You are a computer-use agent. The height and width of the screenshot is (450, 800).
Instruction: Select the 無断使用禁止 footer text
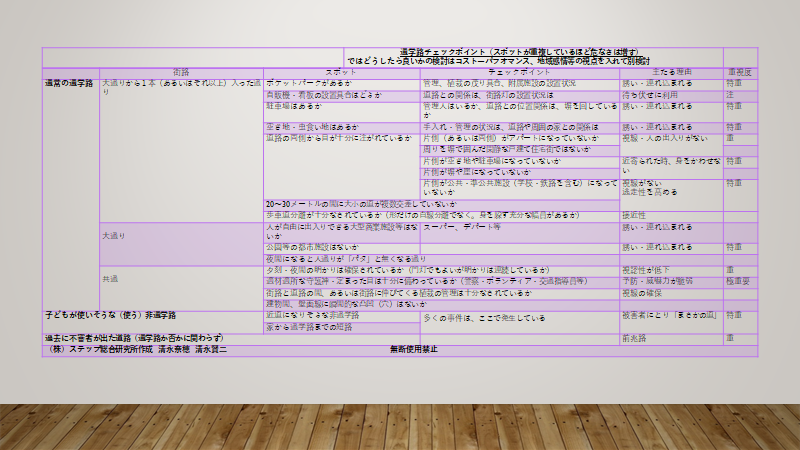pyautogui.click(x=416, y=349)
